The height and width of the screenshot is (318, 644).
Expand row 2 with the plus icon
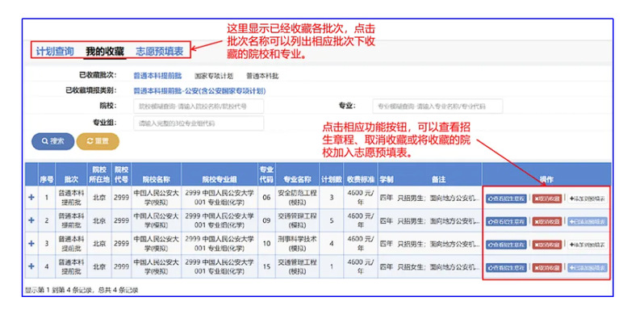(x=31, y=220)
